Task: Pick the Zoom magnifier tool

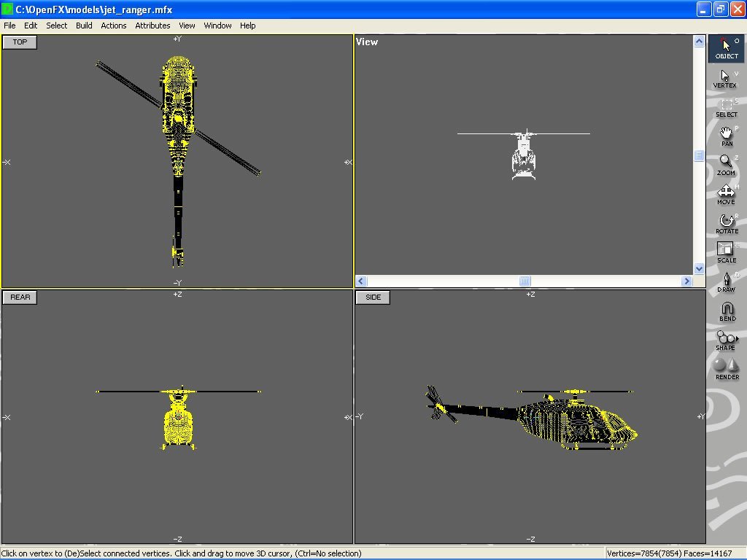Action: click(726, 166)
